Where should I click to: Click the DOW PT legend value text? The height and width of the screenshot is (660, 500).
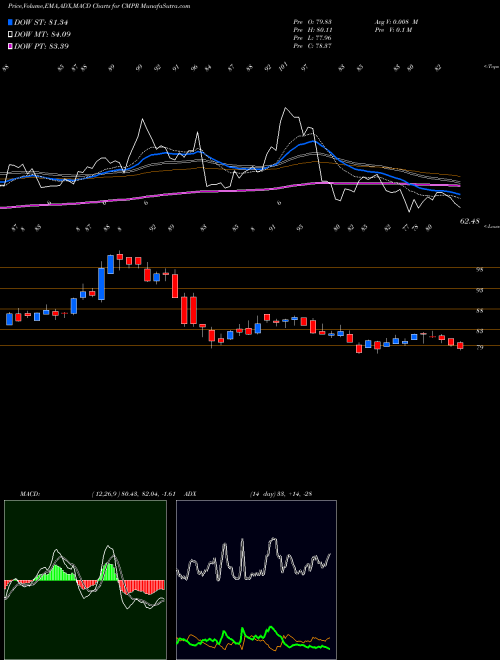click(x=42, y=46)
